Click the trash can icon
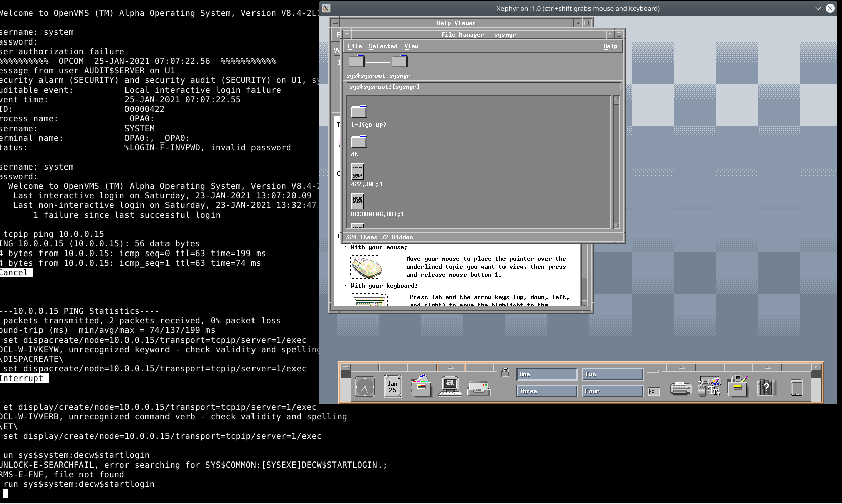Screen dimensions: 842x504 (x=796, y=388)
